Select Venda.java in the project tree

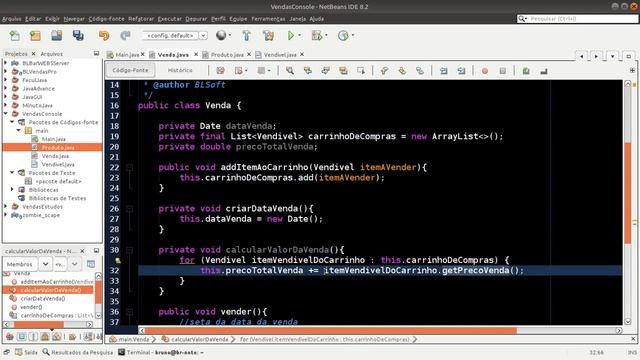(55, 156)
